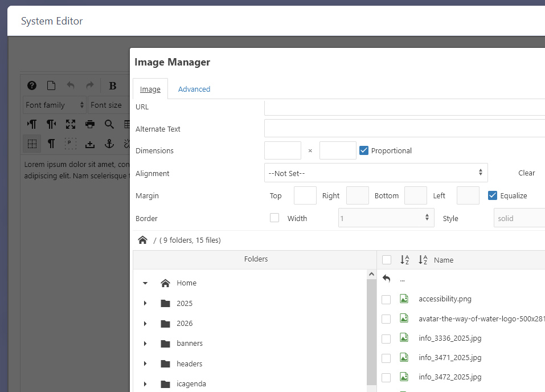Switch to the Advanced tab
The width and height of the screenshot is (545, 392).
pyautogui.click(x=194, y=89)
